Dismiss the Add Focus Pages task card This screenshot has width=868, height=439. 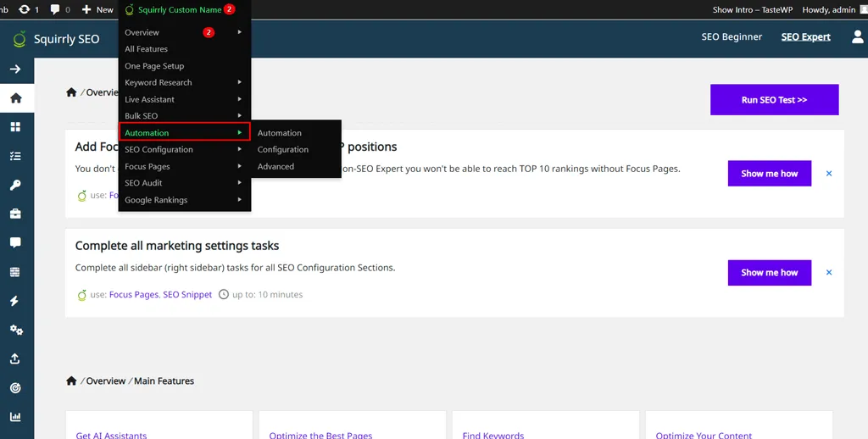pos(829,173)
